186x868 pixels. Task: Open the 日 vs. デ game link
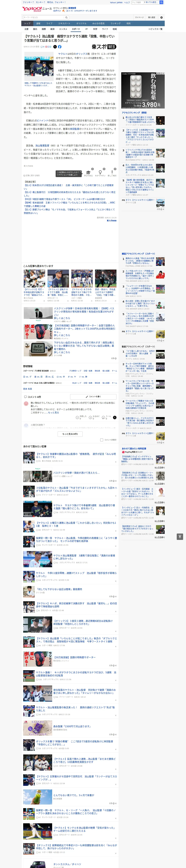pyautogui.click(x=27, y=377)
